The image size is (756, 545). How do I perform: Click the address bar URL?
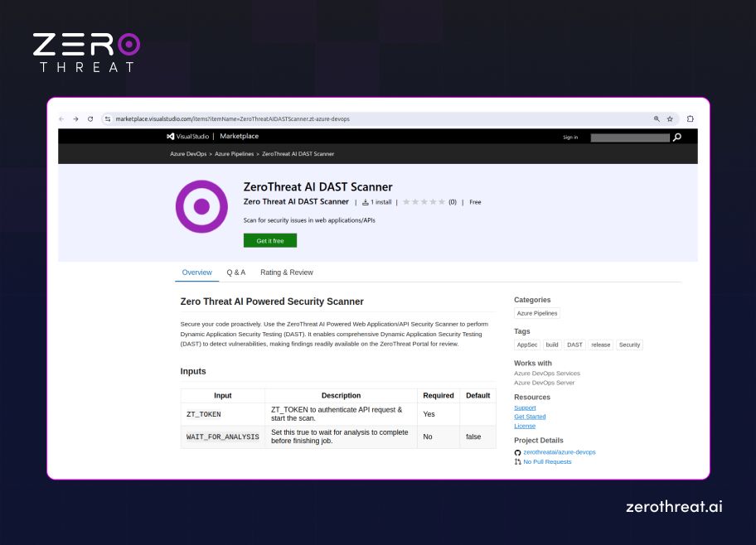point(232,119)
